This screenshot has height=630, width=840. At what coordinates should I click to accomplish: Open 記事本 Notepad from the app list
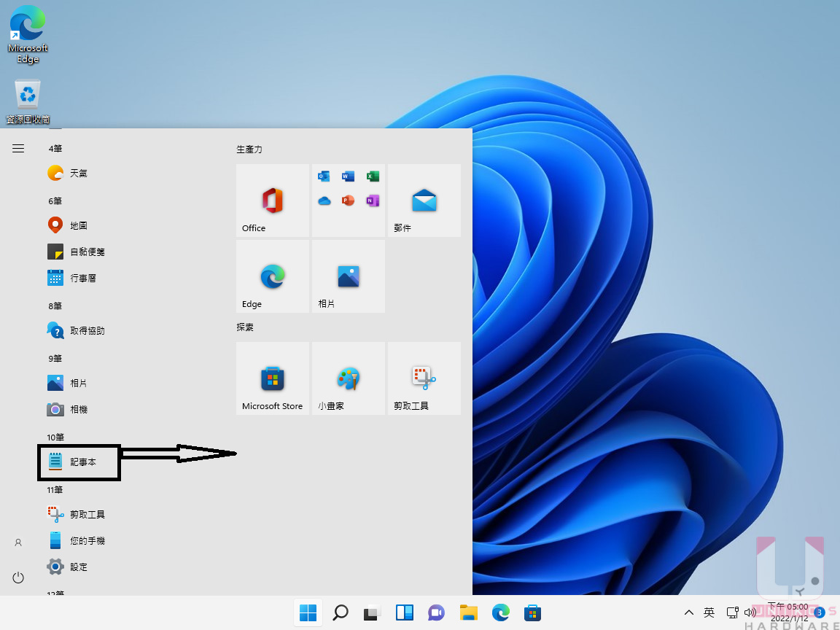point(71,462)
